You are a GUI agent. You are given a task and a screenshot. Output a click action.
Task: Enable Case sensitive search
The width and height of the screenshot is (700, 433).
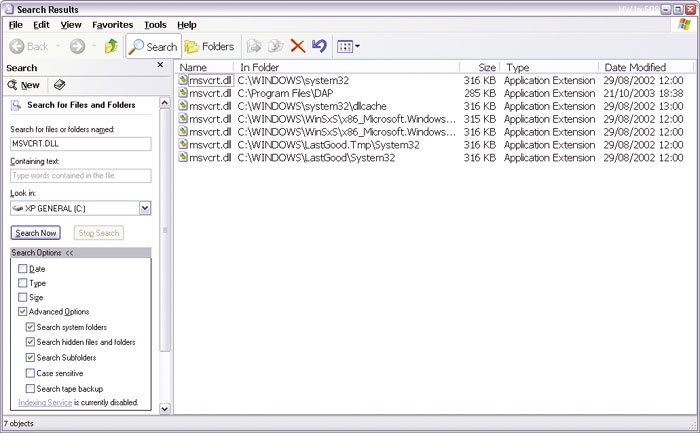pos(30,373)
